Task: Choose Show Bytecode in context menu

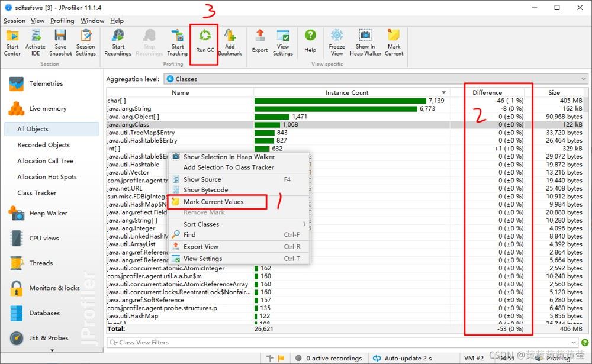Action: pos(239,189)
